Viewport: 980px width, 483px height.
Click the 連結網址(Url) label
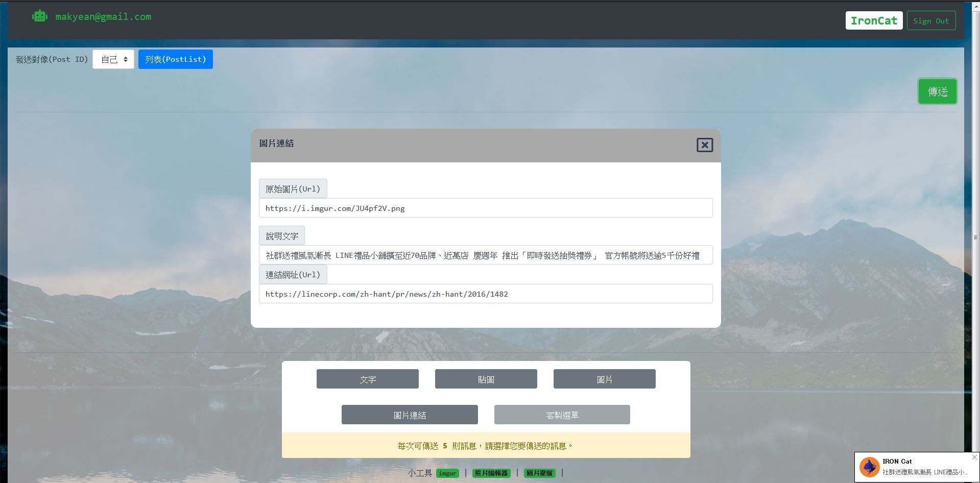coord(293,274)
